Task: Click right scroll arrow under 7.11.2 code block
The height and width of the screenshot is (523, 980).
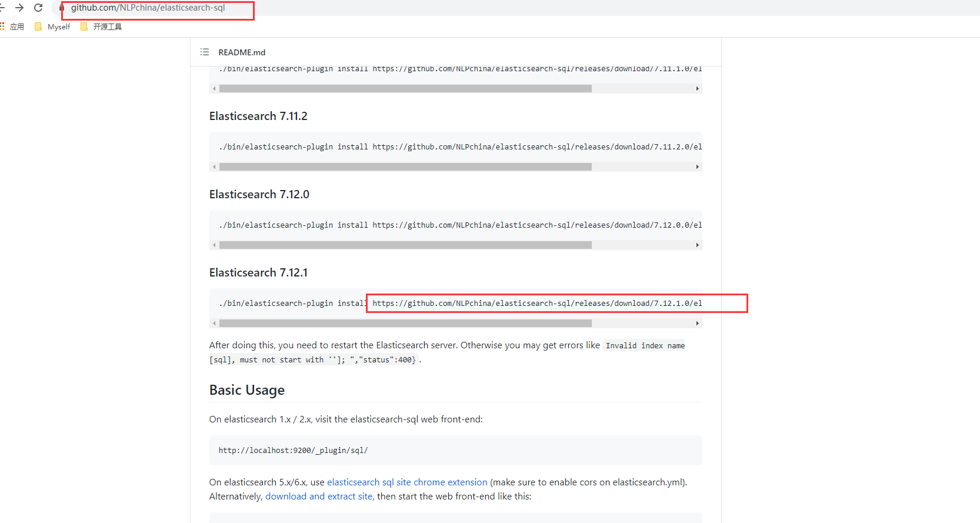Action: [x=697, y=167]
